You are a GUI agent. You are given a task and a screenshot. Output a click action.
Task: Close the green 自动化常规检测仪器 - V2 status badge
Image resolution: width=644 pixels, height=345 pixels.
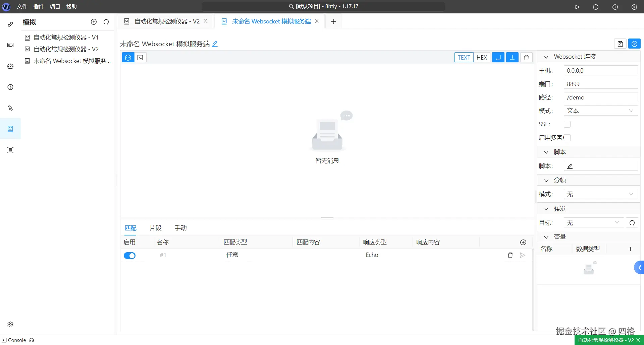[638, 340]
